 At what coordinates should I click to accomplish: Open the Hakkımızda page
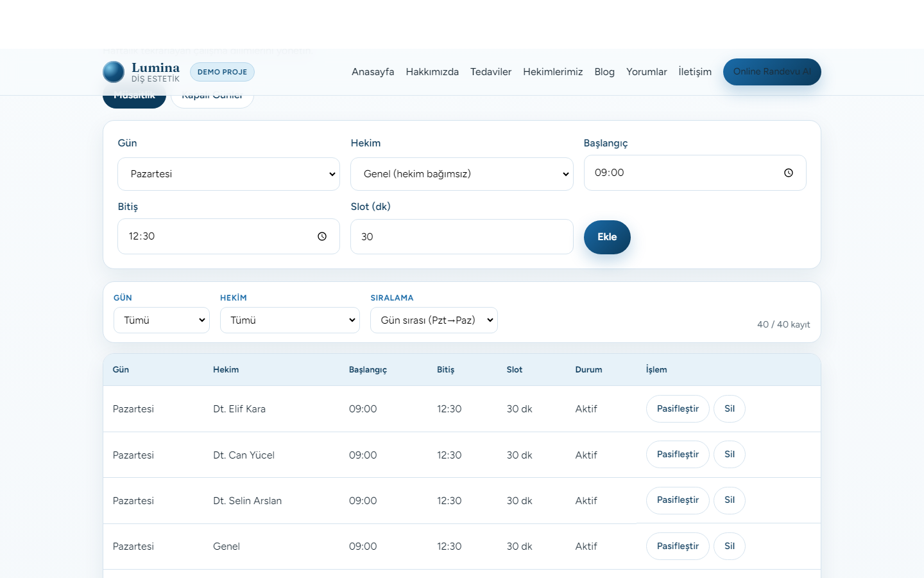coord(432,72)
